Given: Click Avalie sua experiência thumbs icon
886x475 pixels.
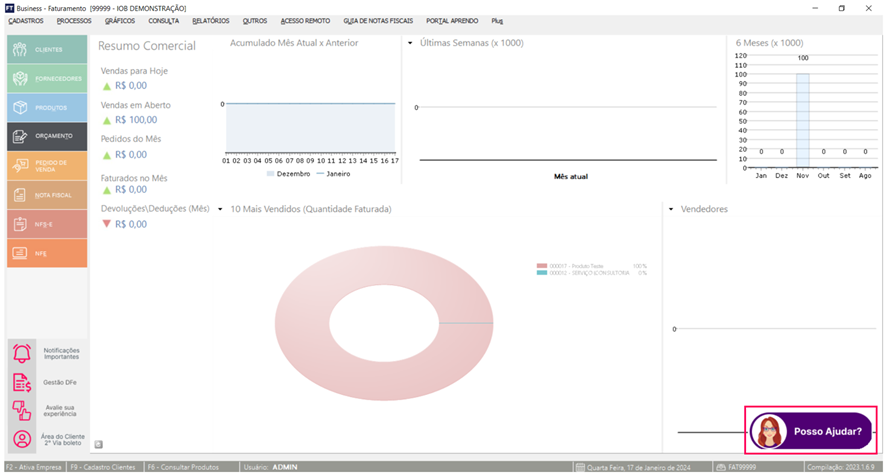Looking at the screenshot, I should (21, 411).
